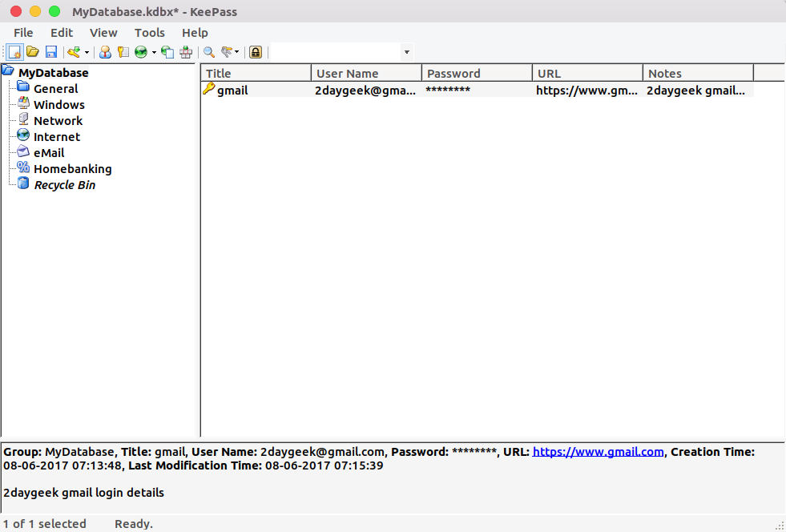The image size is (786, 532).
Task: Click the General folder icon
Action: point(23,87)
